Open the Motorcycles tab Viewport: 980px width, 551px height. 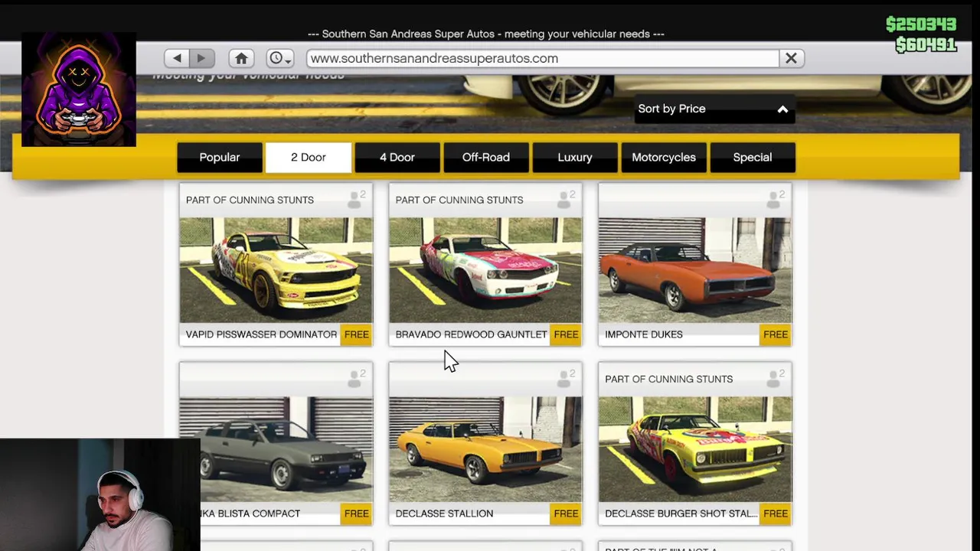click(664, 157)
